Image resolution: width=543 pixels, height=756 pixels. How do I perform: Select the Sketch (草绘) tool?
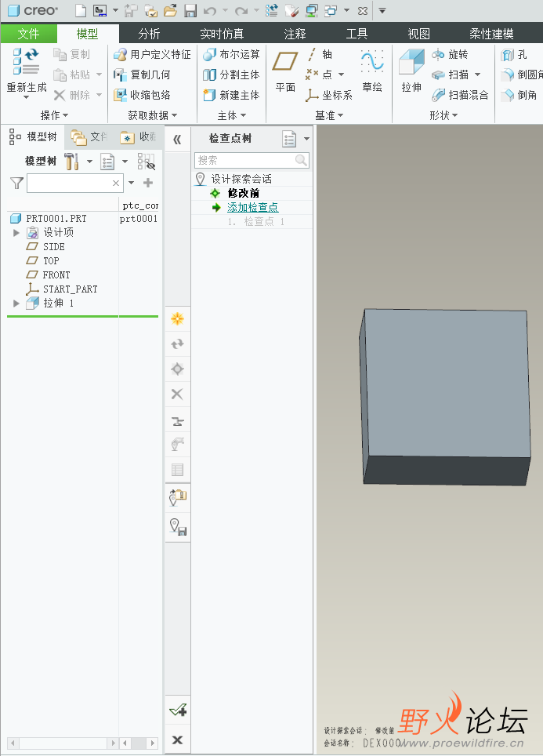(372, 71)
